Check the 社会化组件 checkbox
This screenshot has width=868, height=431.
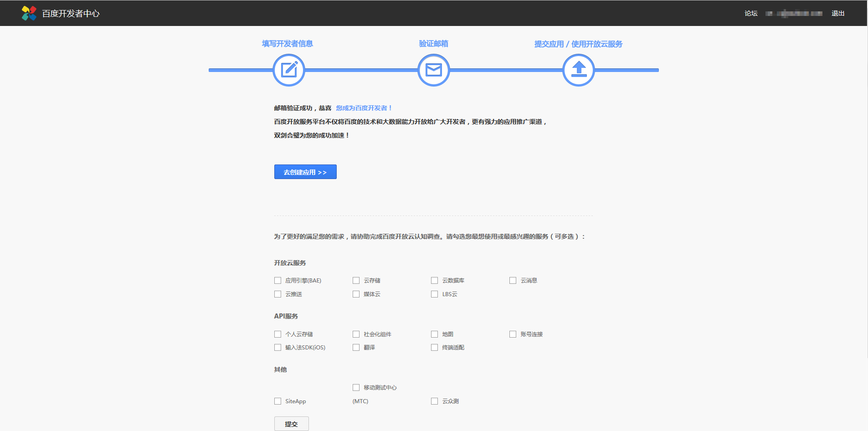click(356, 334)
